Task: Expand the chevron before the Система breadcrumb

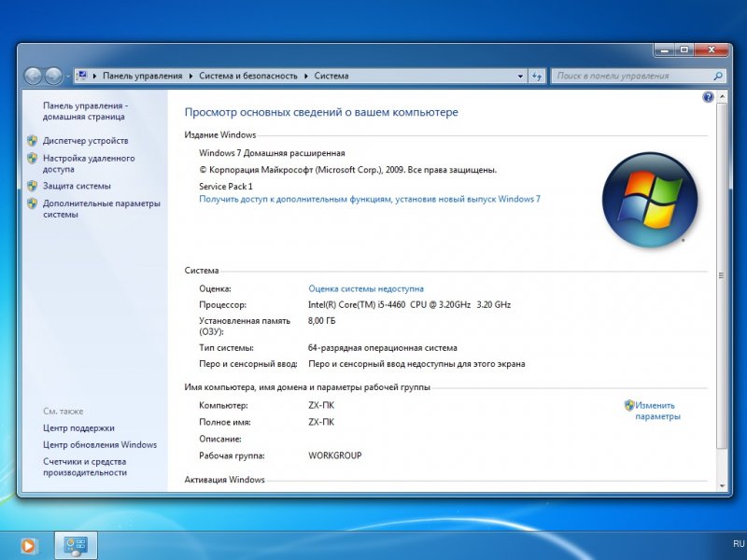Action: 306,77
